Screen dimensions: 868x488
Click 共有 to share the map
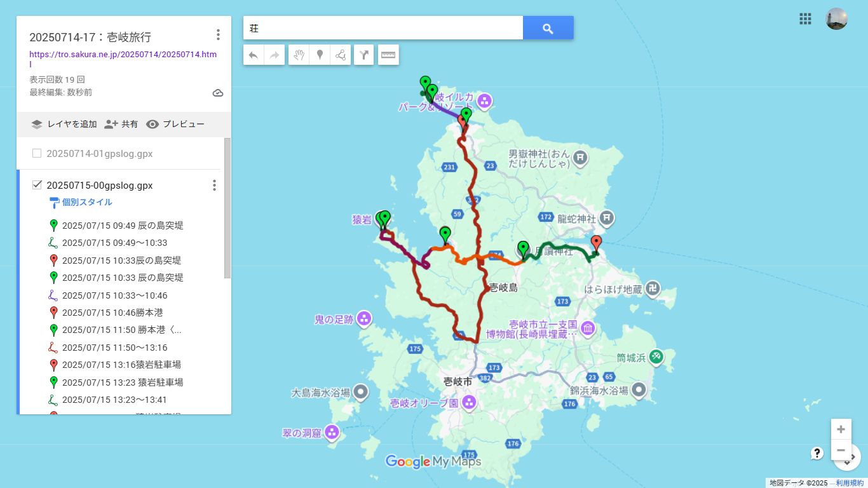pyautogui.click(x=121, y=125)
